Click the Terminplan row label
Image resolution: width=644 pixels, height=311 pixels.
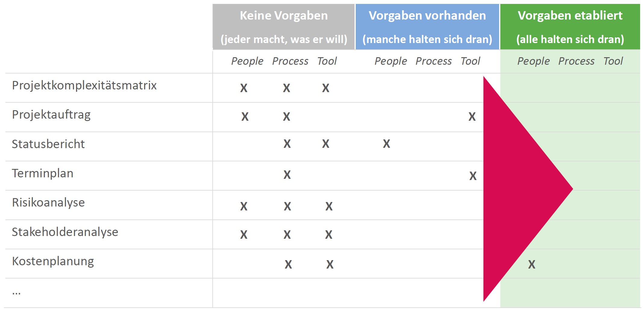tap(42, 173)
